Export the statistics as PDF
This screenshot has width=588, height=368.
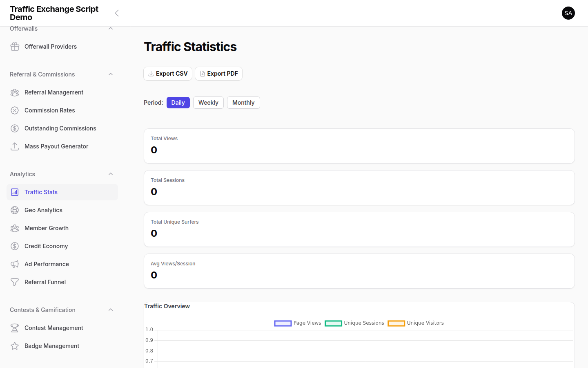(218, 74)
